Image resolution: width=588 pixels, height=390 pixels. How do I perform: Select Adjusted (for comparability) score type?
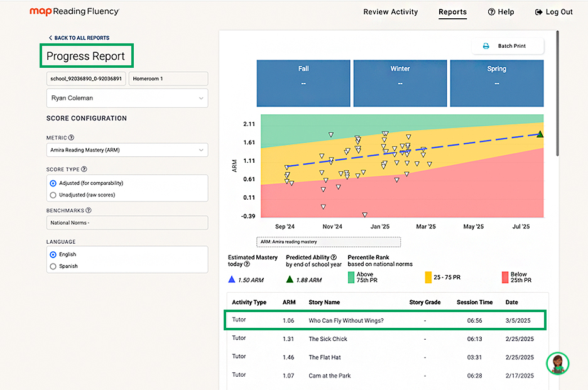point(53,183)
